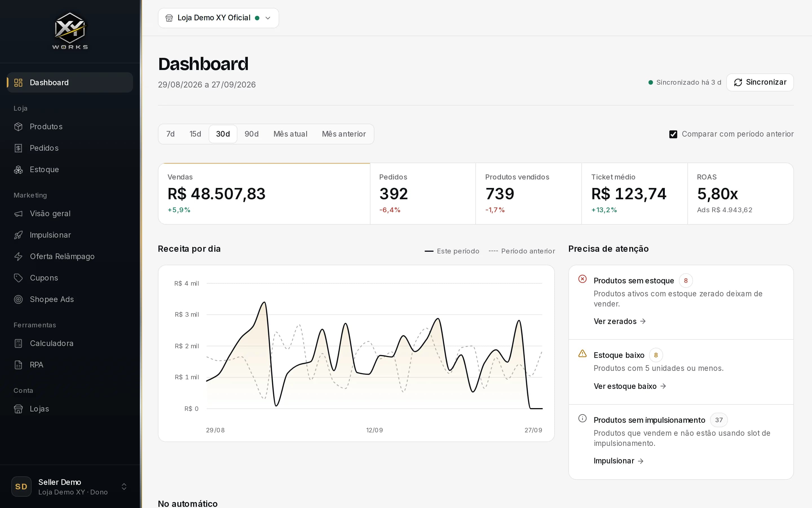
Task: Select the Vendas metric card
Action: coord(264,194)
